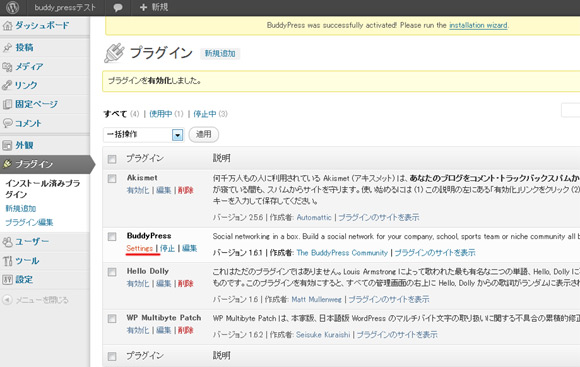580x367 pixels.
Task: Delete Akismet via 削除 link
Action: click(x=186, y=190)
